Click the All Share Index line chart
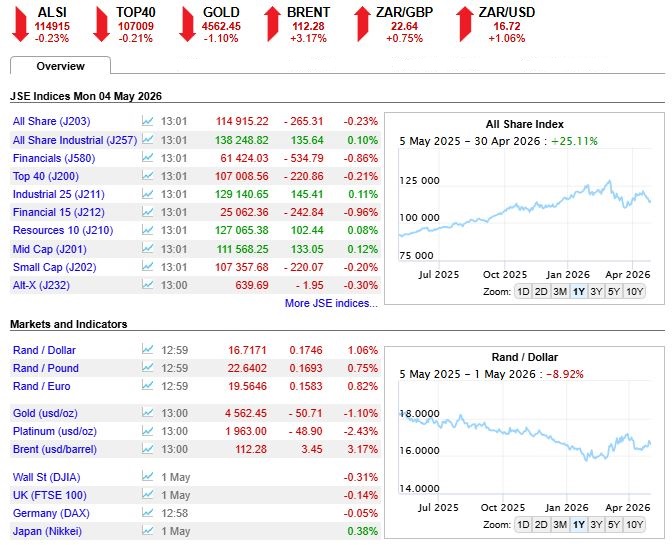The height and width of the screenshot is (545, 672). coord(525,205)
